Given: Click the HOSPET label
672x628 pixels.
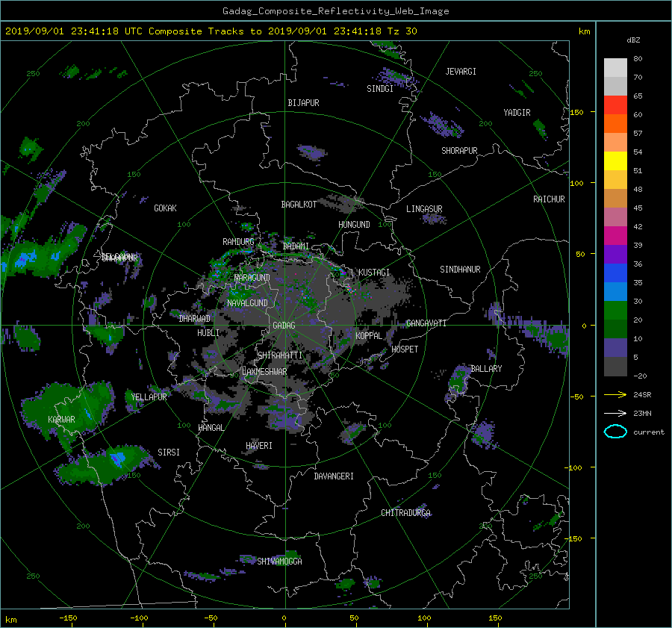Looking at the screenshot, I should pos(405,349).
